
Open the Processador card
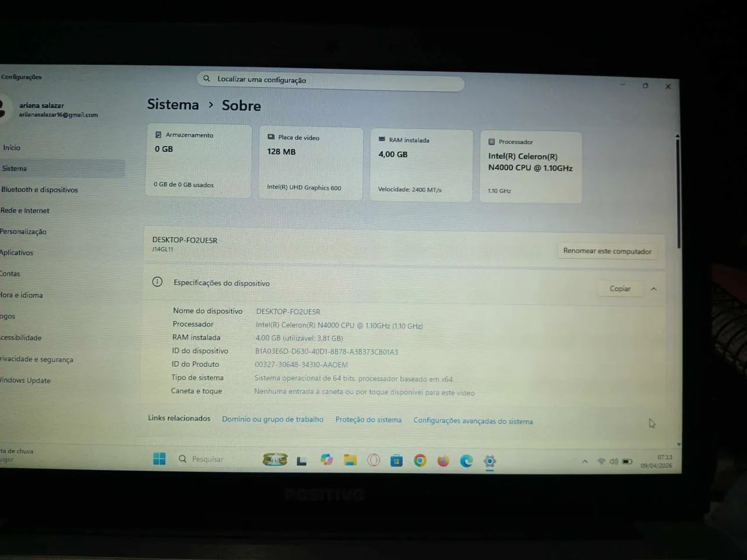coord(530,167)
